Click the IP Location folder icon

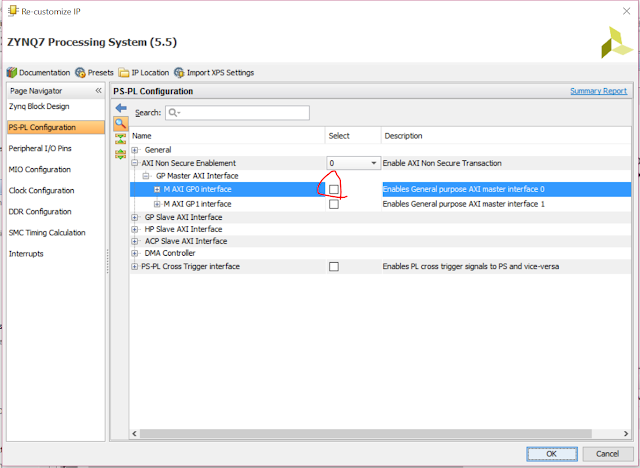click(123, 73)
